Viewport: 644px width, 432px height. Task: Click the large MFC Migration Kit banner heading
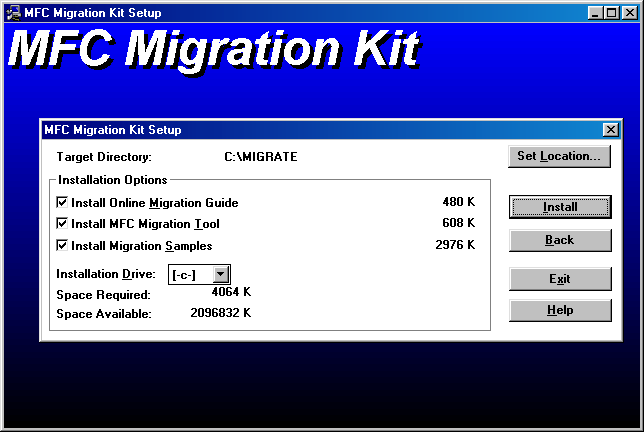tap(215, 51)
